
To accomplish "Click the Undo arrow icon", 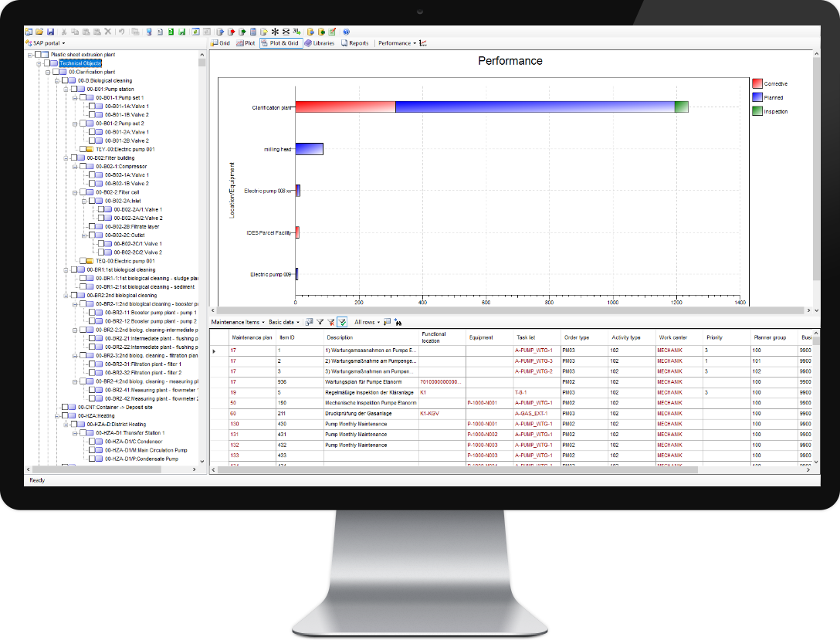I will 122,32.
